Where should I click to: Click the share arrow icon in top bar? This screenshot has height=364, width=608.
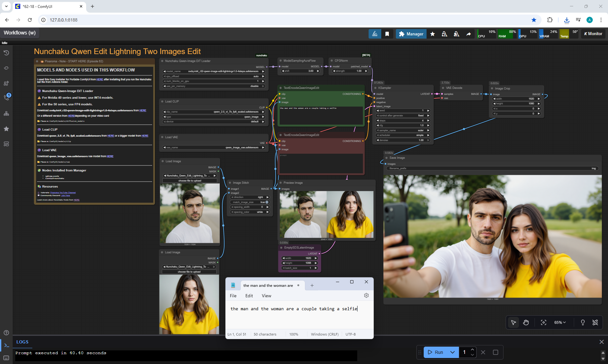[x=468, y=34]
